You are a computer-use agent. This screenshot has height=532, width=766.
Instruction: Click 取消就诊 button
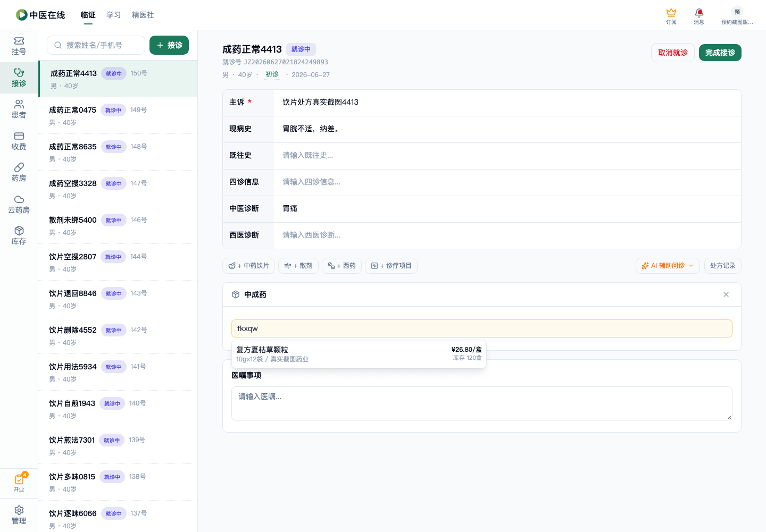[x=673, y=53]
